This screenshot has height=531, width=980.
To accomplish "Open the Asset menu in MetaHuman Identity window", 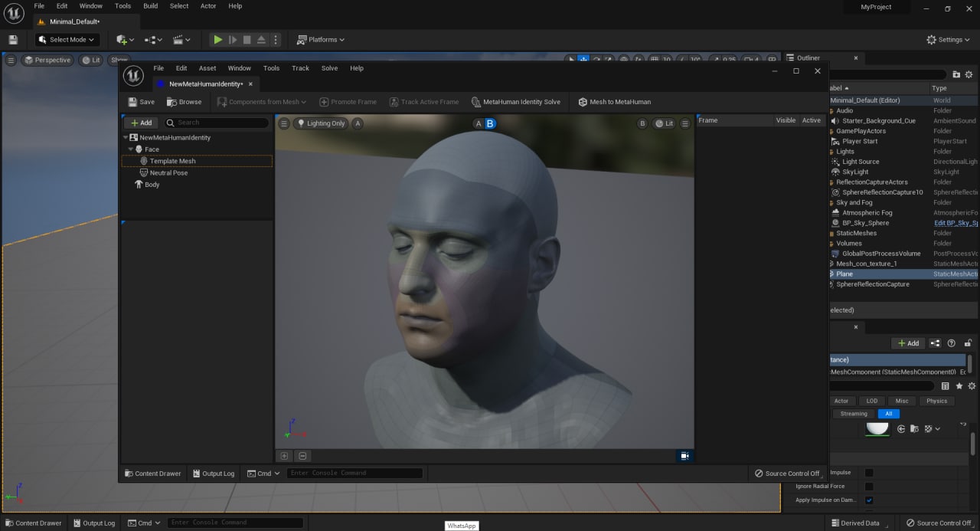I will pyautogui.click(x=207, y=68).
